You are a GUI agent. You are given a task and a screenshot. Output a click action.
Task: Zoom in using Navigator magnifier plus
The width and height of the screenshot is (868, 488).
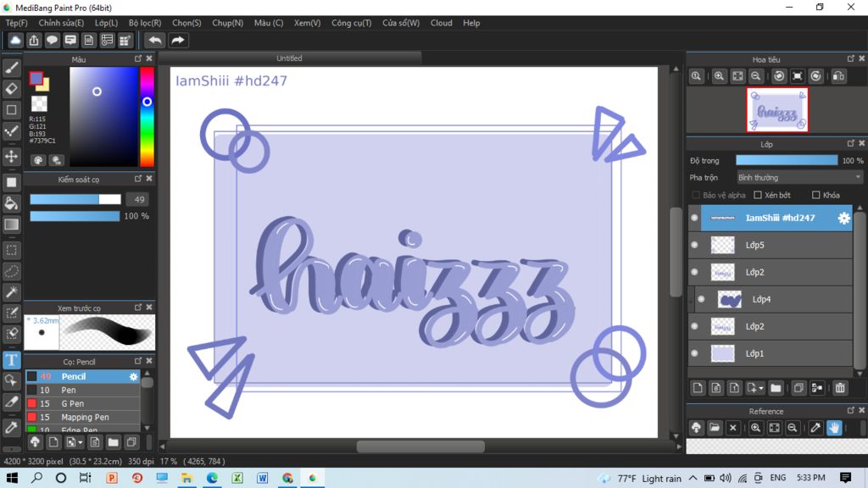point(719,76)
